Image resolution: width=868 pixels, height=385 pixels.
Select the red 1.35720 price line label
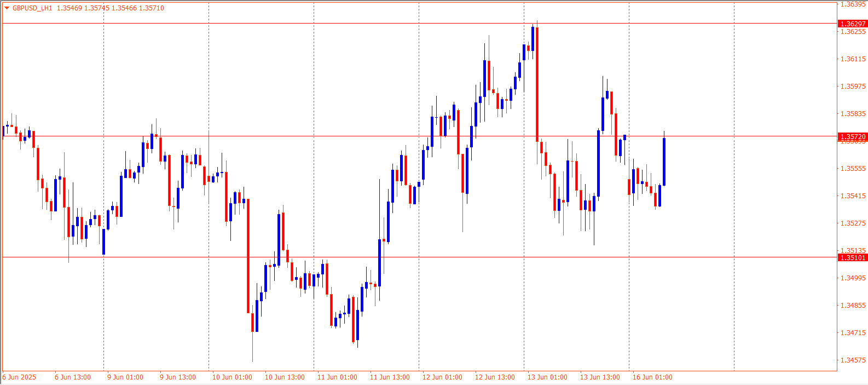point(853,136)
